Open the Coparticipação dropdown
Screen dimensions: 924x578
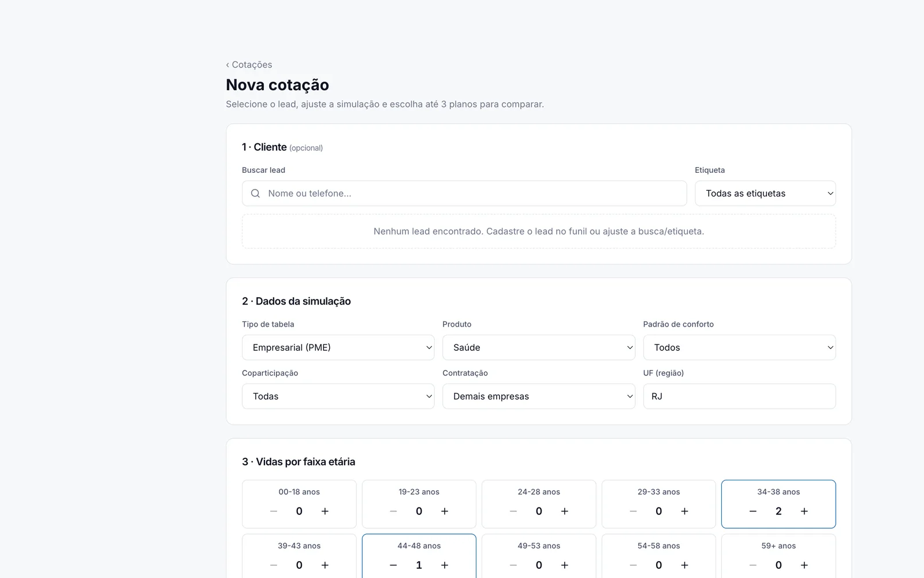pos(338,397)
